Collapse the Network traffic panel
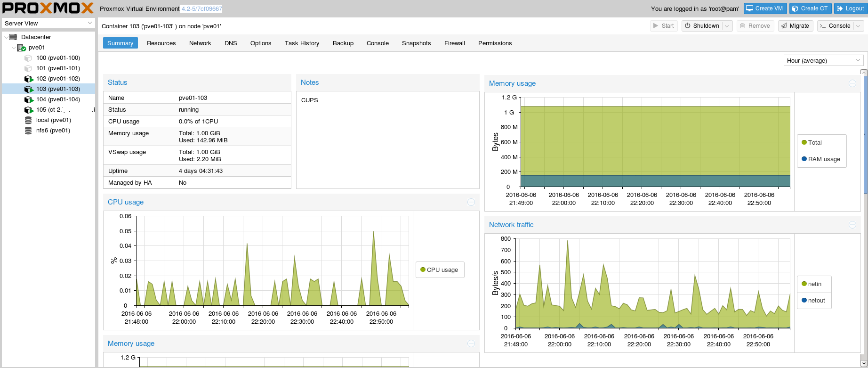868x368 pixels. (852, 225)
